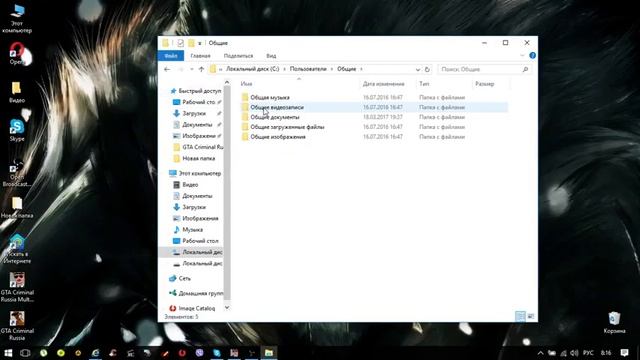
Task: Open the Action Center notifications icon
Action: (x=624, y=353)
